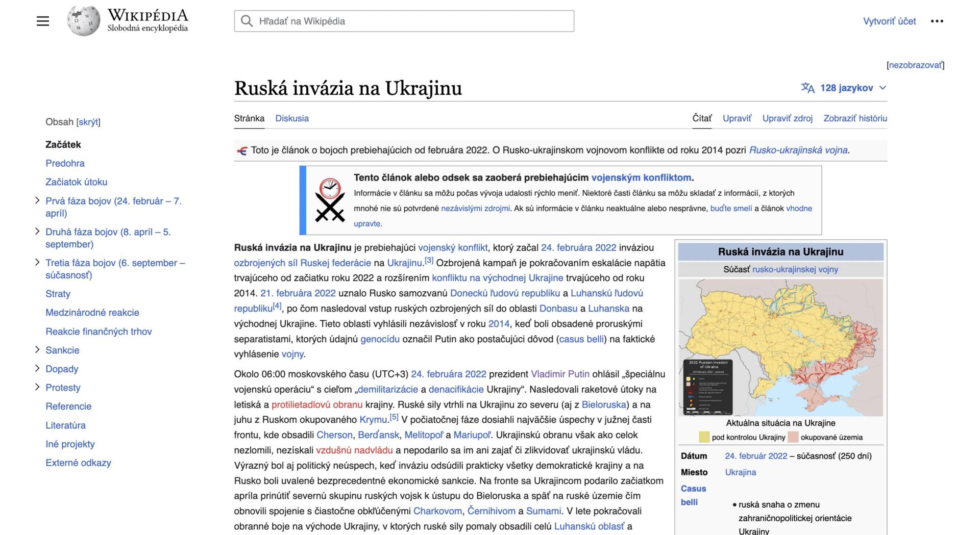The height and width of the screenshot is (535, 980).
Task: Open the Ukraine invasion map thumbnail
Action: pos(781,347)
